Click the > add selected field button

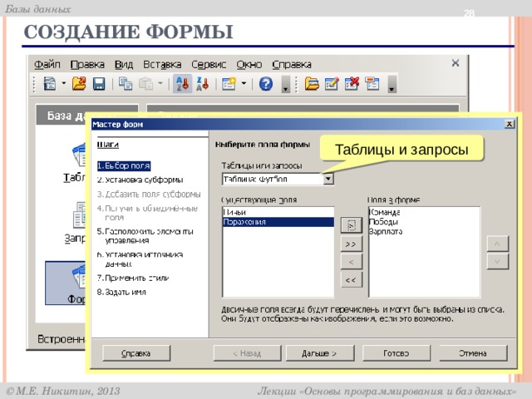(x=351, y=225)
